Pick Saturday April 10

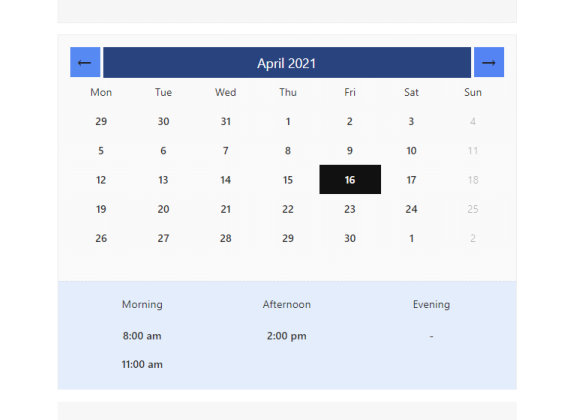411,151
